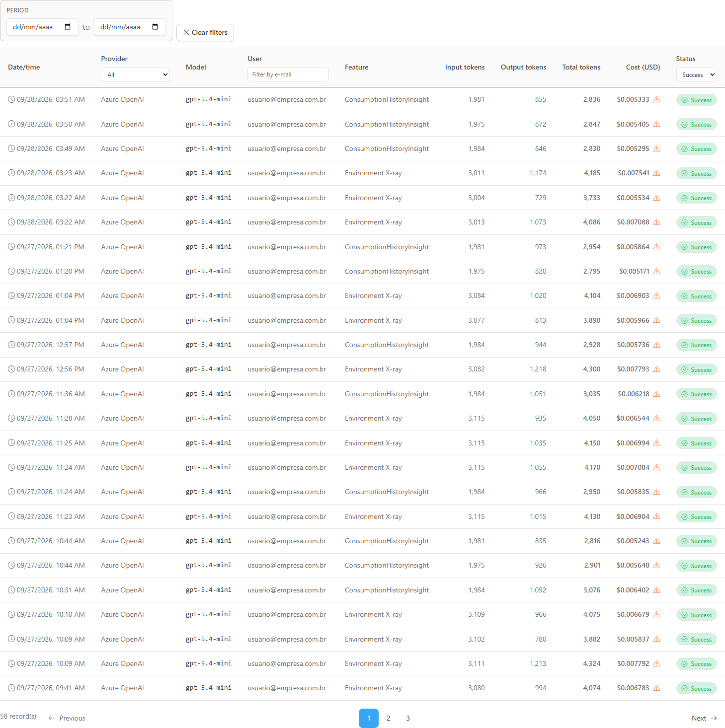The image size is (725, 728).
Task: Click the Feature column header
Action: click(x=357, y=67)
